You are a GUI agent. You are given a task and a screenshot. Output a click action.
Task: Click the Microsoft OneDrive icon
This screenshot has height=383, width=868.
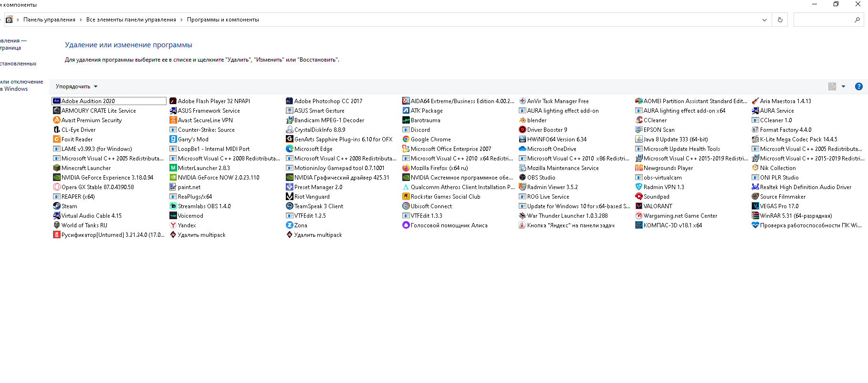tap(522, 149)
